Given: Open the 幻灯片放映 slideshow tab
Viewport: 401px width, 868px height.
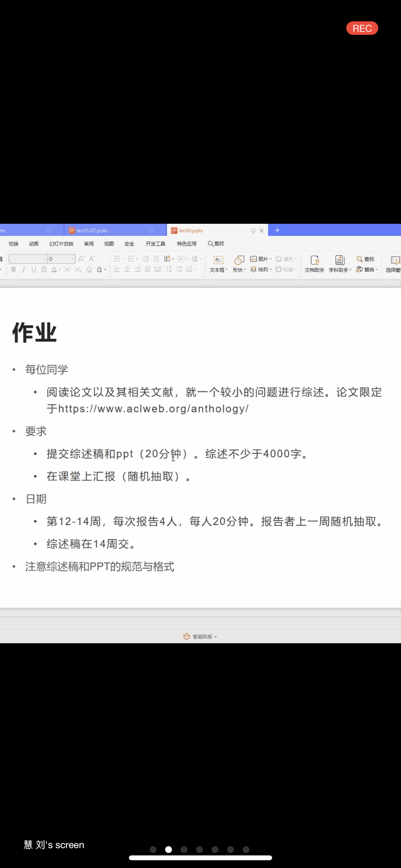Looking at the screenshot, I should coord(62,244).
